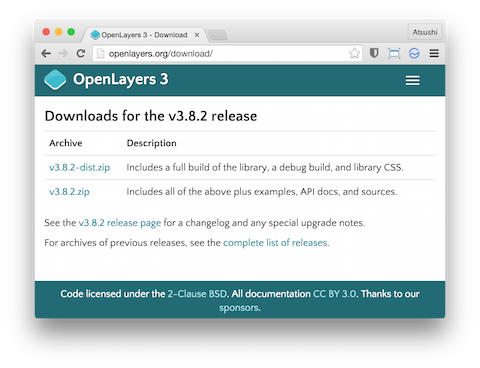Image resolution: width=480 pixels, height=368 pixels.
Task: Open the sponsors link in the footer
Action: coord(239,307)
